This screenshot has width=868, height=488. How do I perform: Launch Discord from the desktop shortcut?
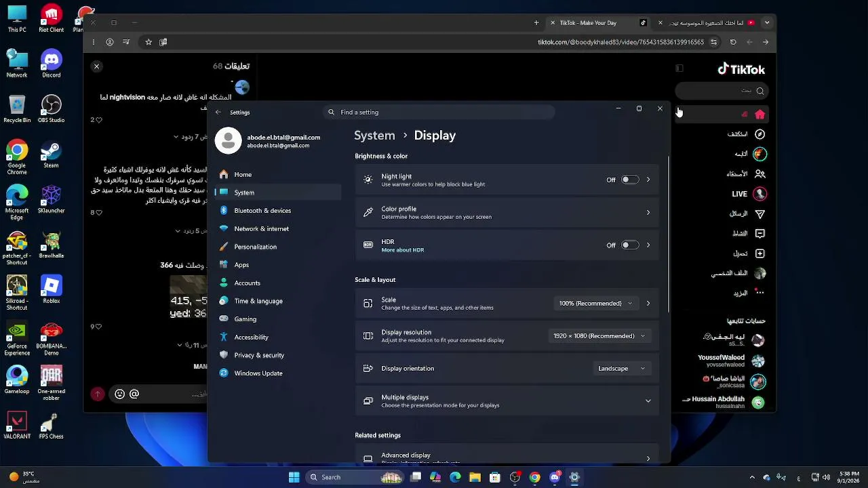52,64
